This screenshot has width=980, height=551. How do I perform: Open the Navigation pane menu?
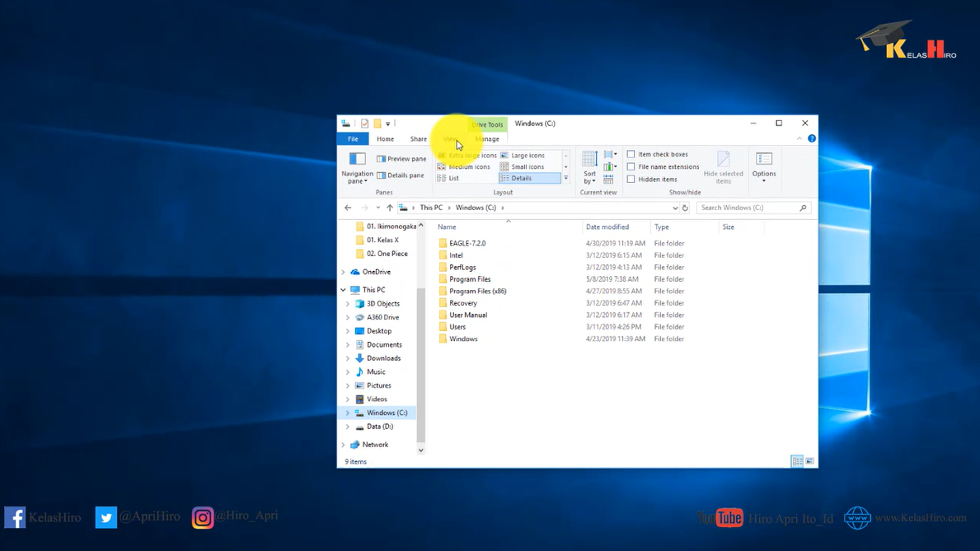[358, 167]
